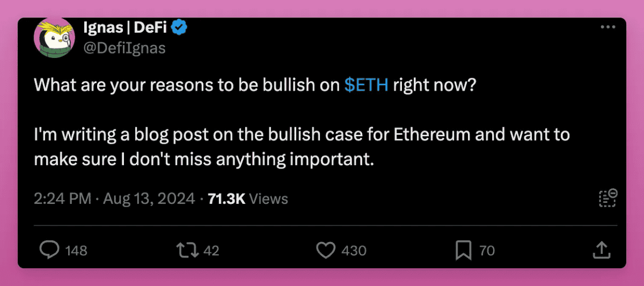This screenshot has height=286, width=644.
Task: Click the $ETH cashtag link
Action: click(x=366, y=85)
